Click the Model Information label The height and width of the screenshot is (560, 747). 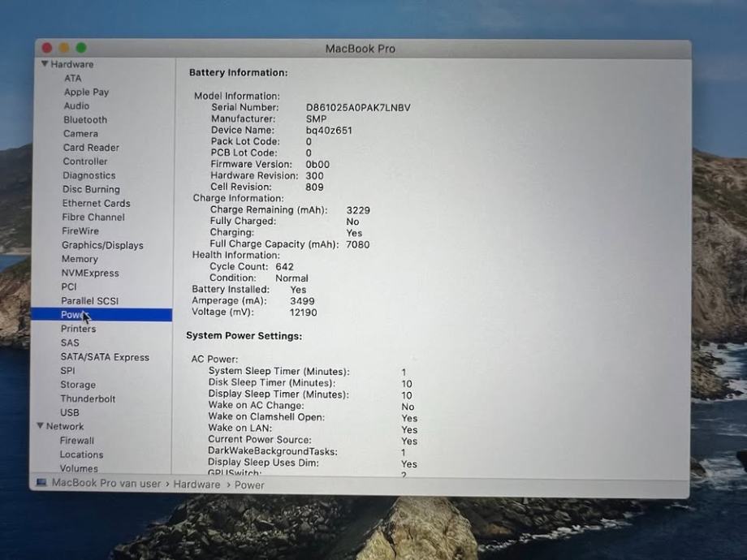click(237, 96)
